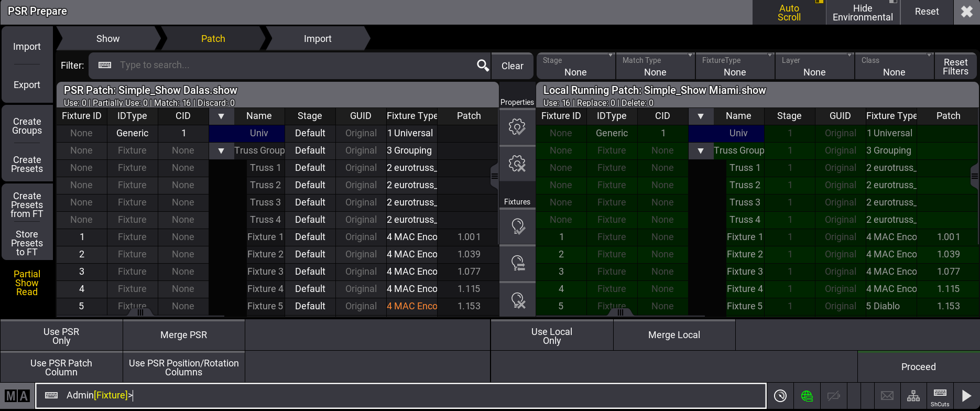Image resolution: width=980 pixels, height=411 pixels.
Task: Select Merge PSR
Action: point(184,335)
